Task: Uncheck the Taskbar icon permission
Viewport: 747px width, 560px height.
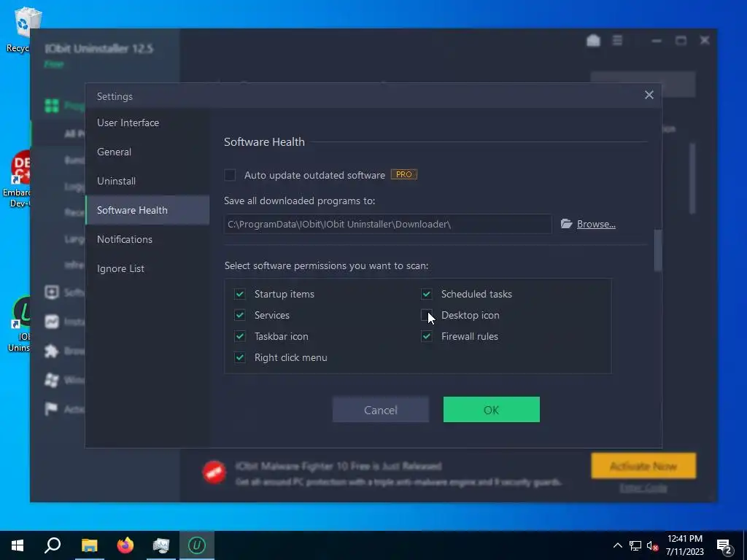Action: pyautogui.click(x=239, y=336)
